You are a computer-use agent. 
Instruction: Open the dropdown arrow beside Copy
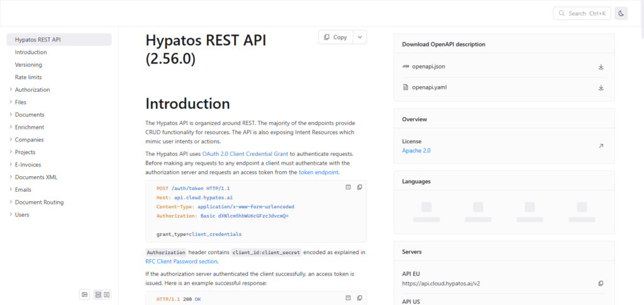point(360,37)
